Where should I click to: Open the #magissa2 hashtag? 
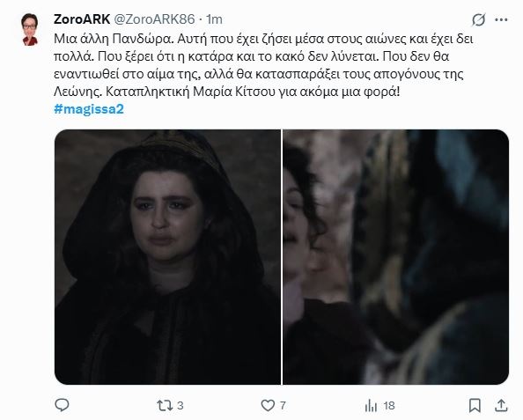tap(89, 109)
